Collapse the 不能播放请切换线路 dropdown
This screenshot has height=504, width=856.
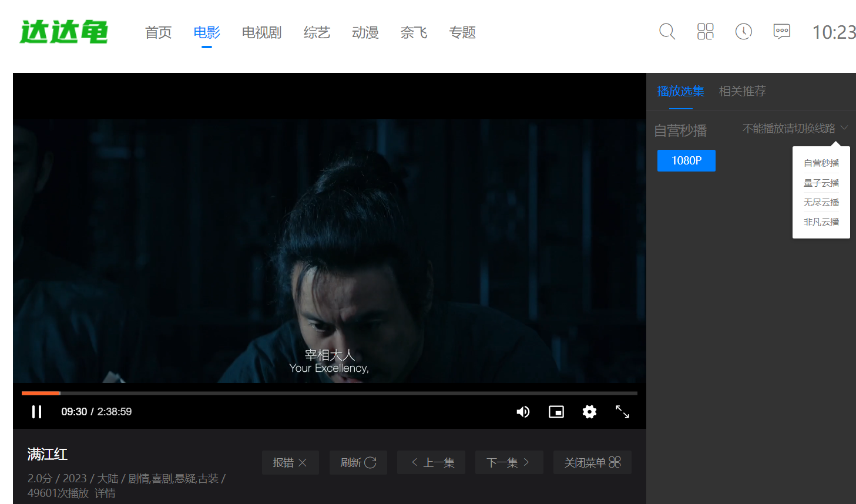pos(795,128)
